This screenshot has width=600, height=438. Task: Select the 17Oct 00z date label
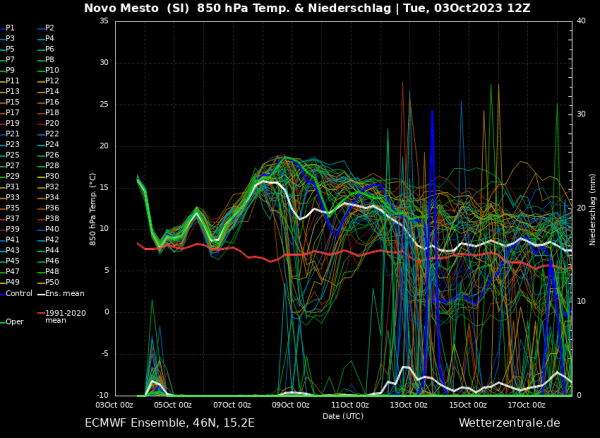click(527, 405)
